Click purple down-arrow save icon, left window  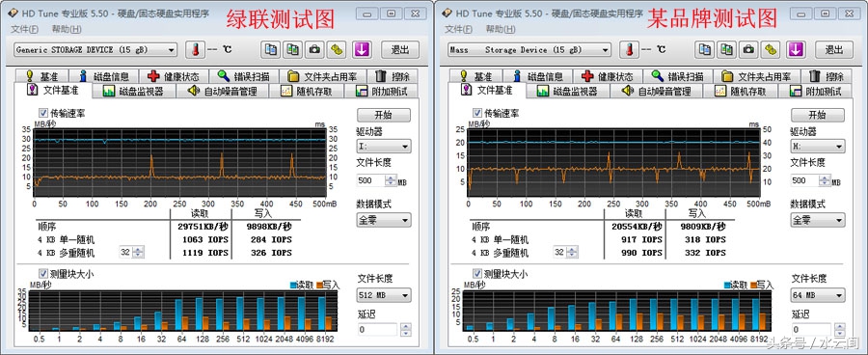pos(362,50)
